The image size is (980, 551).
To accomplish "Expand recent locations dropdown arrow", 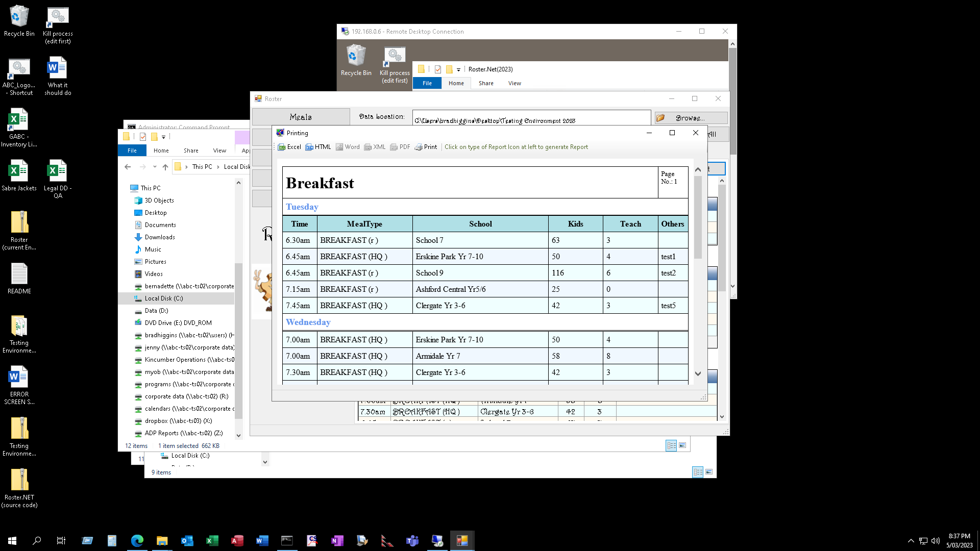I will tap(155, 167).
